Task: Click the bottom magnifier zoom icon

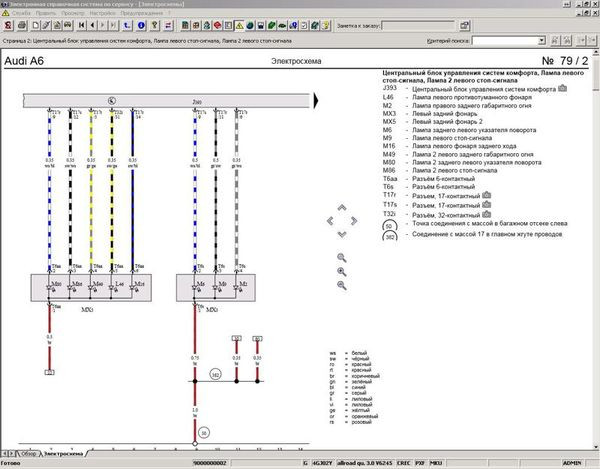Action: [x=341, y=286]
